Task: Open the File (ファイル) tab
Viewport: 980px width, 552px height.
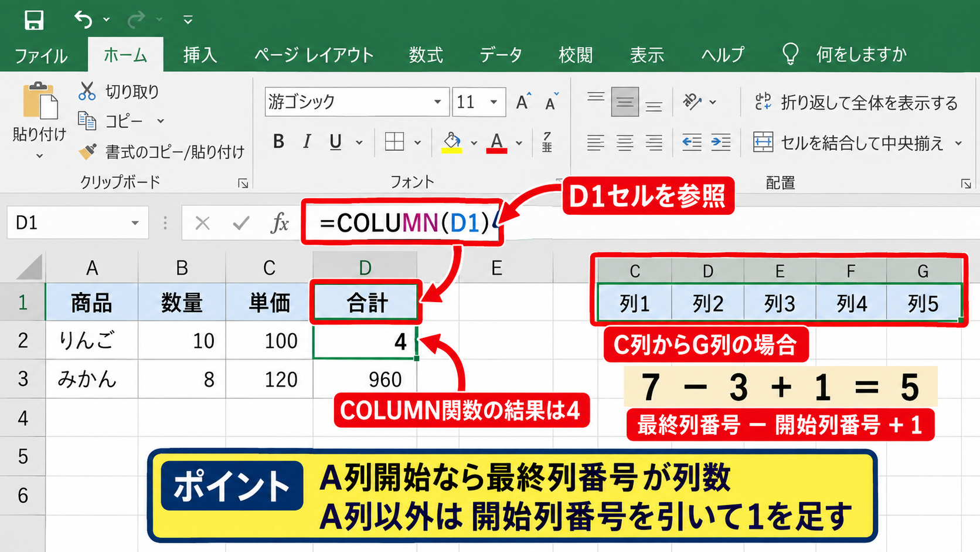Action: [41, 56]
